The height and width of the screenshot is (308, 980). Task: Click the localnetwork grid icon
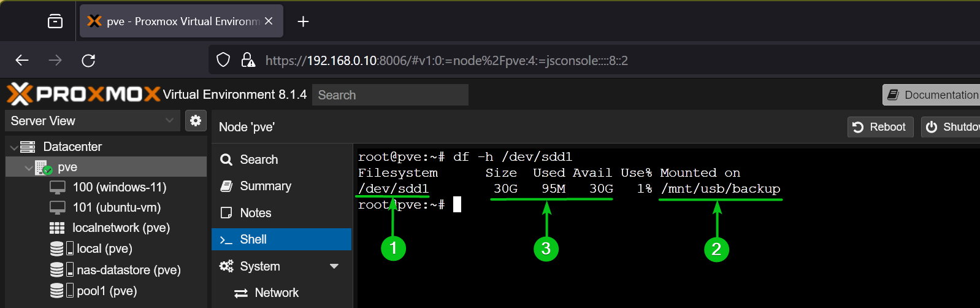pyautogui.click(x=57, y=228)
